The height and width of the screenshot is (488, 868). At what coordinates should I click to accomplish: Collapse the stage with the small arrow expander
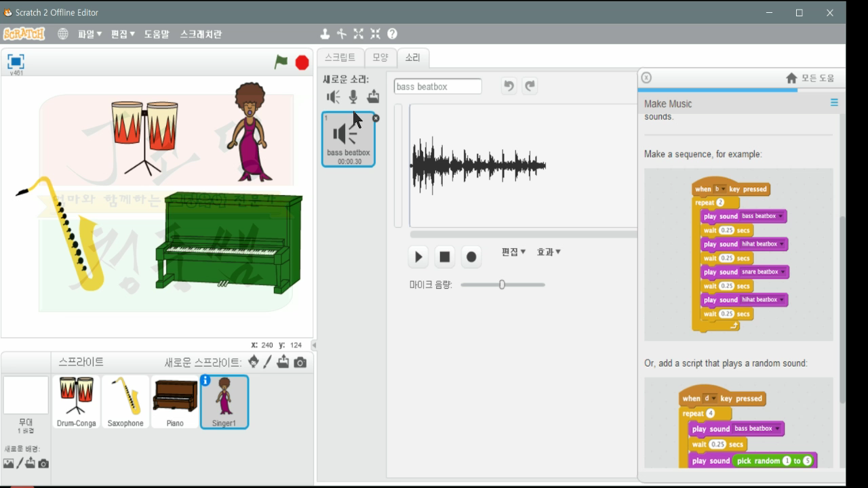pyautogui.click(x=314, y=345)
